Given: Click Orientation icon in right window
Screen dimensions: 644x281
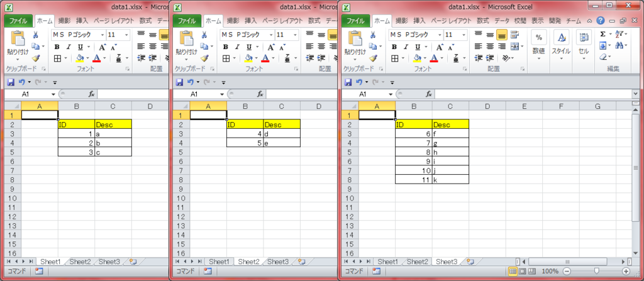Looking at the screenshot, I should click(x=506, y=58).
